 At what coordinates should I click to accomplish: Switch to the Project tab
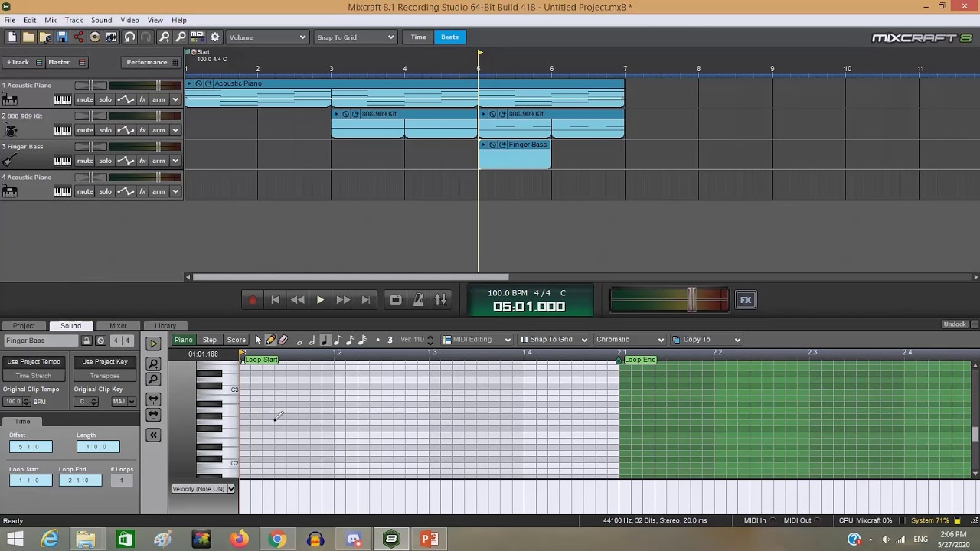[24, 326]
